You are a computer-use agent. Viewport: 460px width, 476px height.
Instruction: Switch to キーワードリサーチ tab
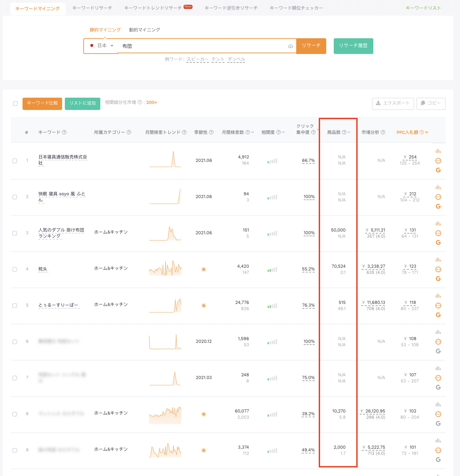pyautogui.click(x=92, y=8)
